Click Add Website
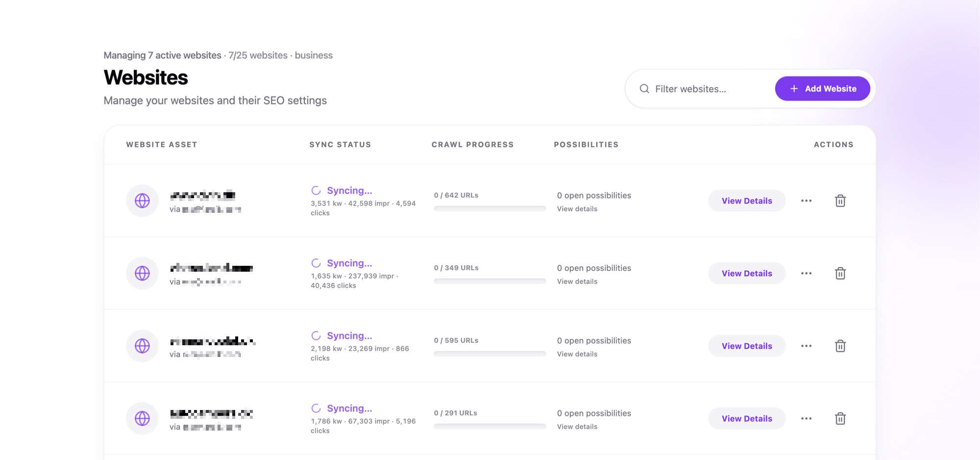Image resolution: width=980 pixels, height=460 pixels. [822, 88]
